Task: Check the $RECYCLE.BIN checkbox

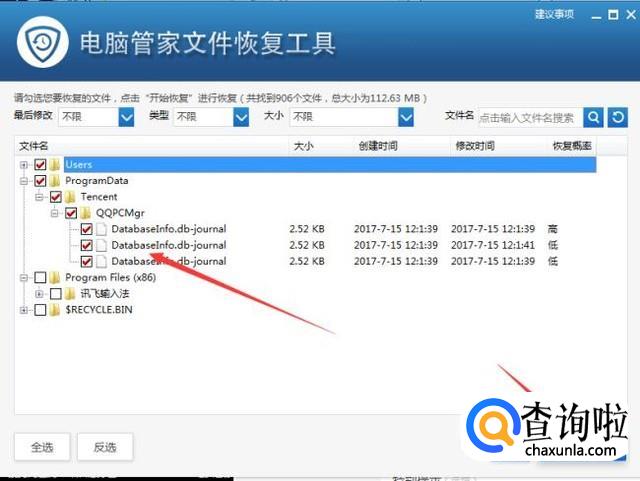Action: (40, 310)
